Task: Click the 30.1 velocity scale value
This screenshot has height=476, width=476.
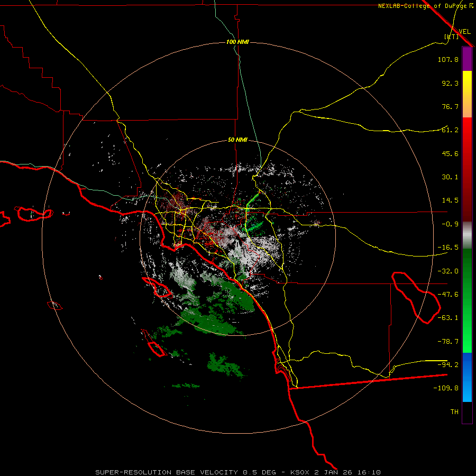Action: (x=450, y=177)
